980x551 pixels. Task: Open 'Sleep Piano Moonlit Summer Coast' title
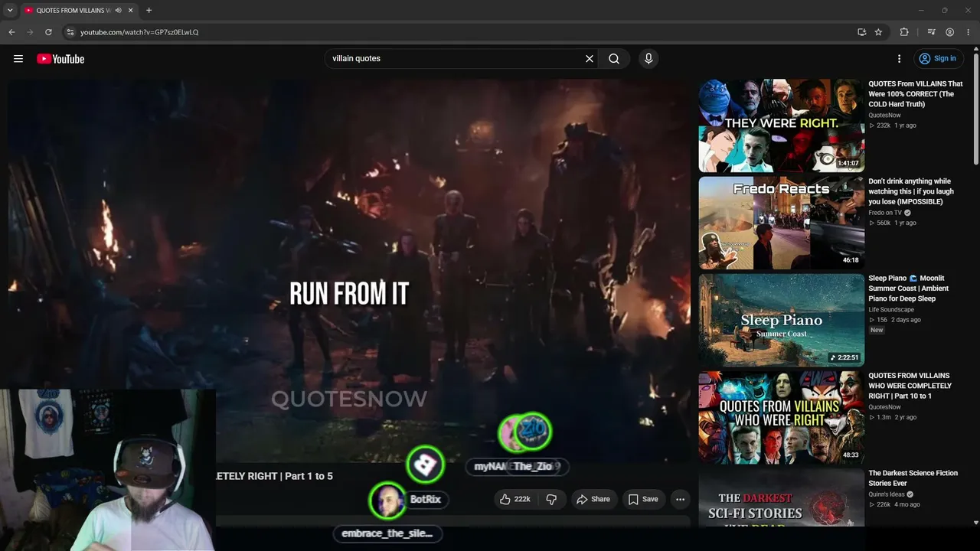[x=909, y=289]
